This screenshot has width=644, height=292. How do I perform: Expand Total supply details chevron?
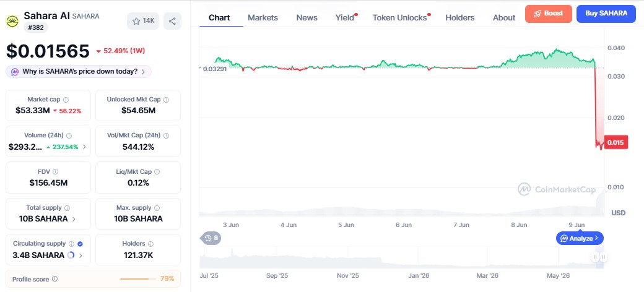click(74, 219)
